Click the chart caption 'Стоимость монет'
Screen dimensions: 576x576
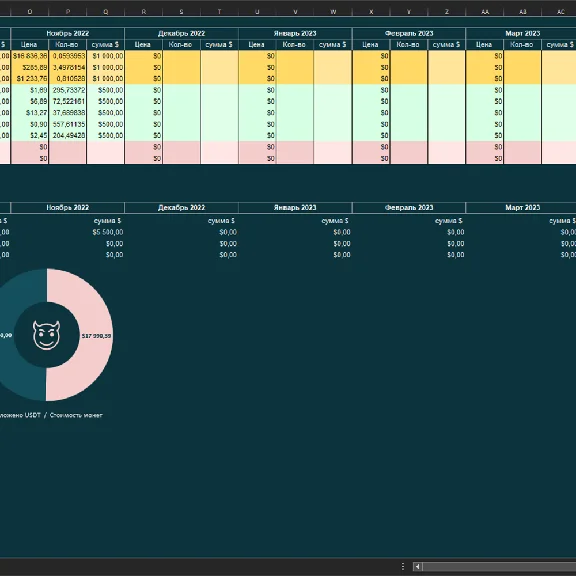(76, 415)
